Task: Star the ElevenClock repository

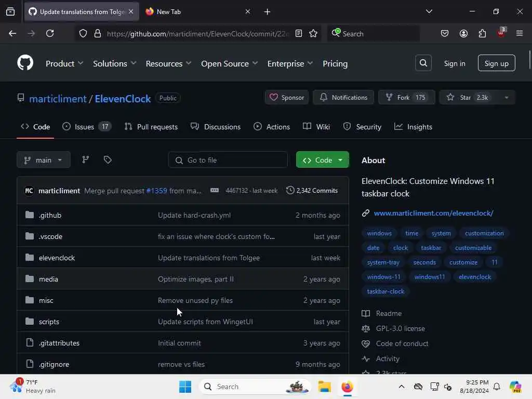Action: [x=468, y=97]
